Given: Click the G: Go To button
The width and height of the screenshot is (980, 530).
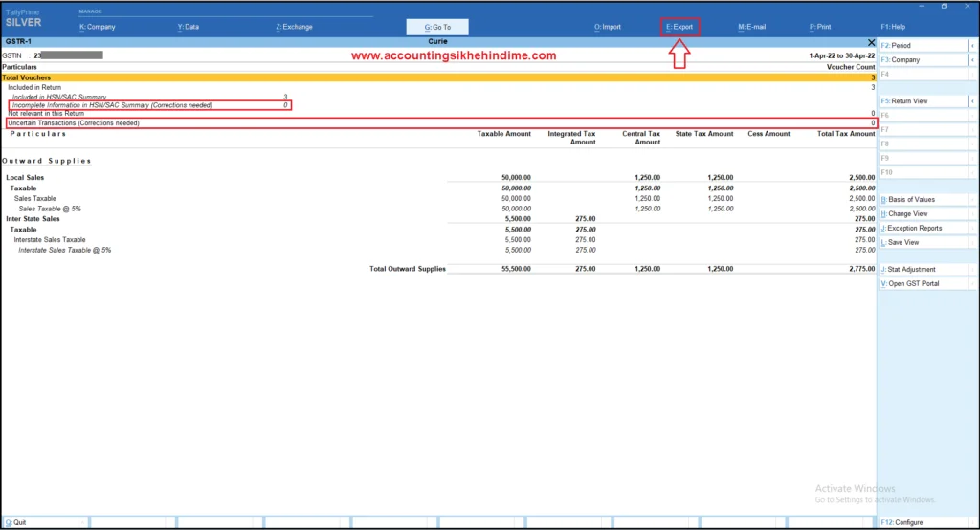Looking at the screenshot, I should point(437,27).
